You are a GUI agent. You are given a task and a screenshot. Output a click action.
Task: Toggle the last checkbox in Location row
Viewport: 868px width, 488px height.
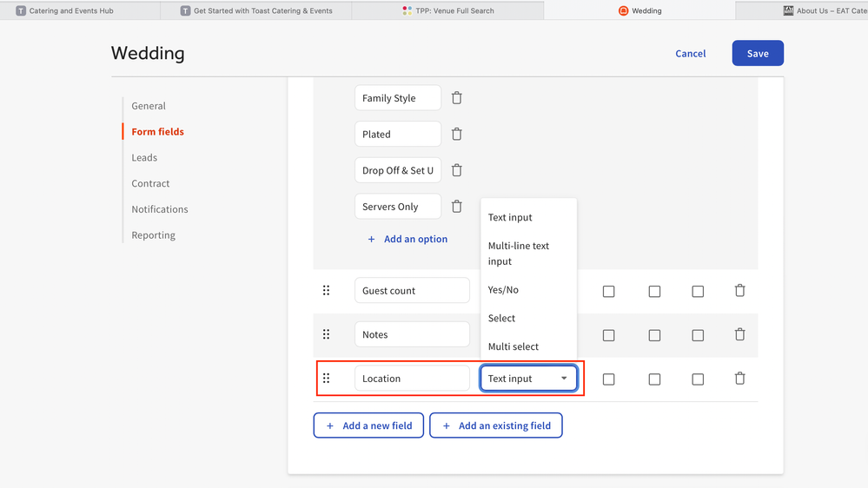point(698,379)
